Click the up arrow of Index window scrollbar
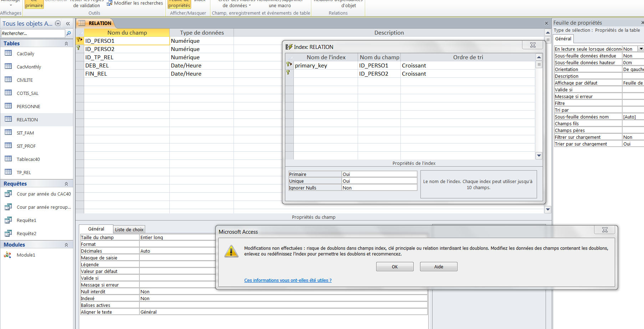The image size is (644, 329). point(539,57)
